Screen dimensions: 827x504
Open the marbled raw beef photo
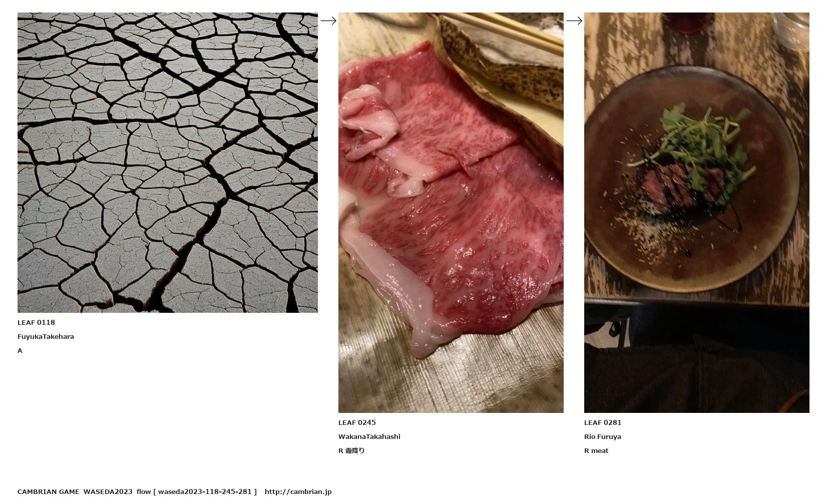point(451,213)
